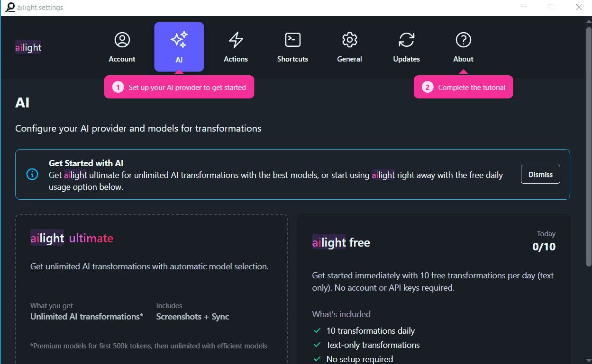Click the ailight settings title bar icon

coord(10,7)
